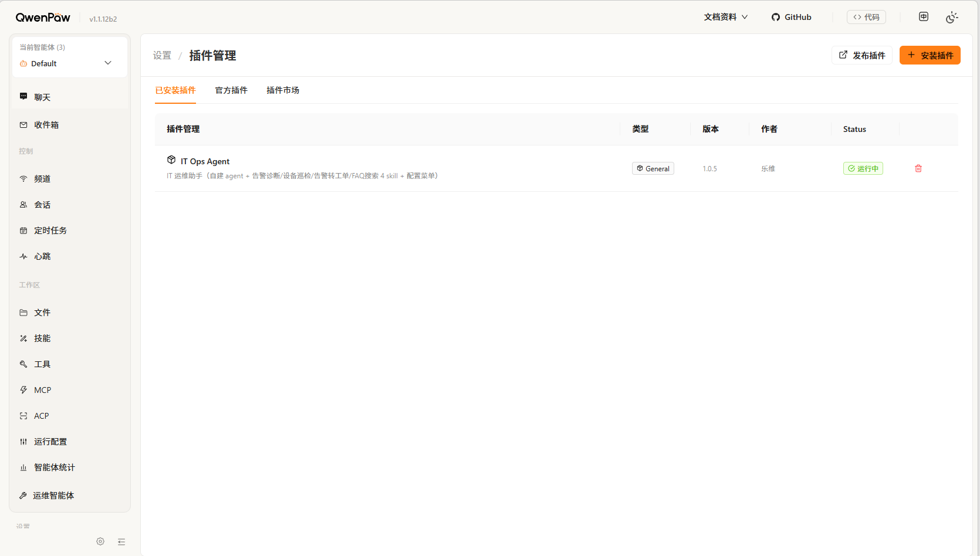
Task: Open 运维智能体 in the sidebar
Action: tap(70, 496)
